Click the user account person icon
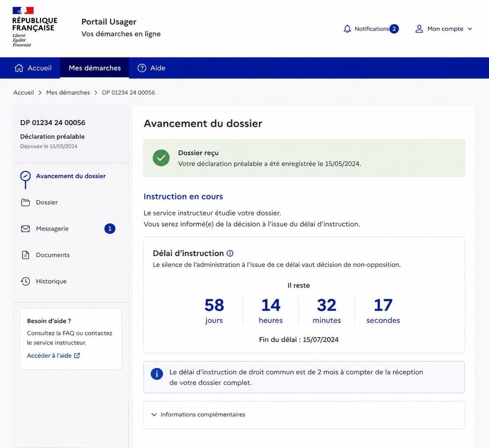 [419, 29]
